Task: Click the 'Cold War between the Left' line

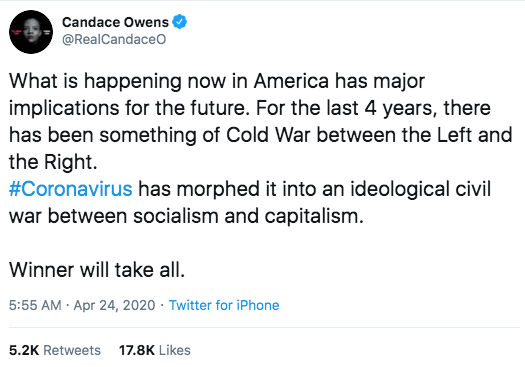Action: (x=260, y=135)
